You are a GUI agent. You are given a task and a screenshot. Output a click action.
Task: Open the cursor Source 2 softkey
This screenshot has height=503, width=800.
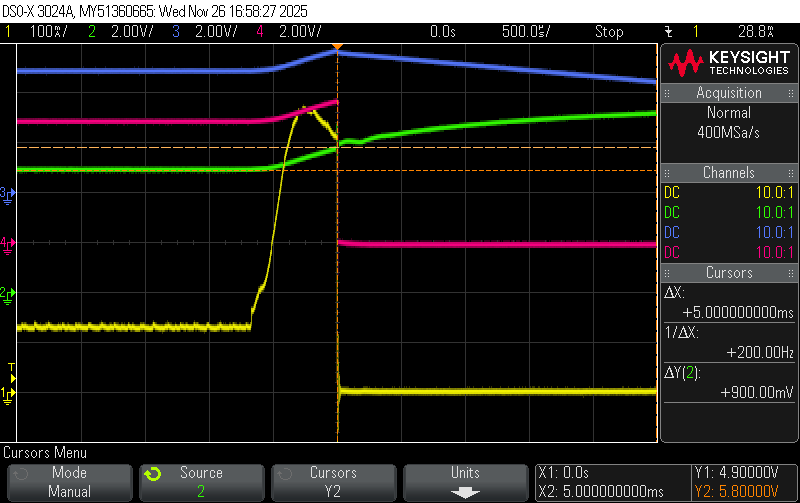202,482
